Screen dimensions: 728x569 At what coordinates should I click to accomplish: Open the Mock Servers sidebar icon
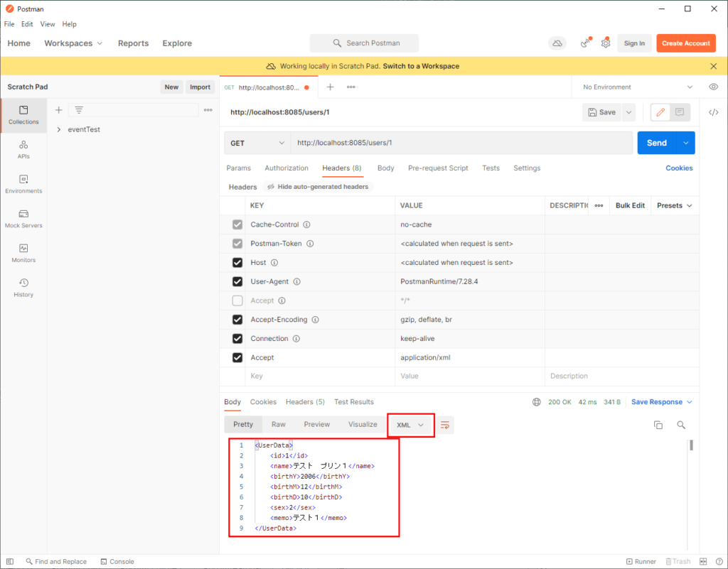point(23,218)
